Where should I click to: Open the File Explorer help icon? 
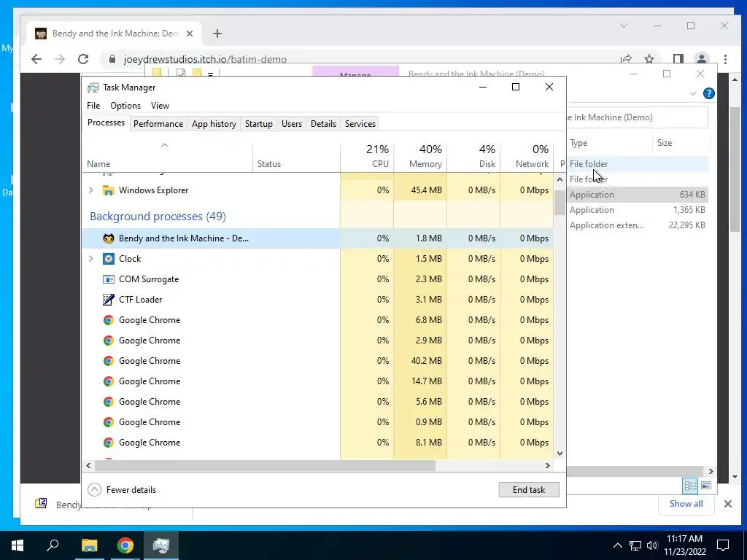click(x=709, y=93)
